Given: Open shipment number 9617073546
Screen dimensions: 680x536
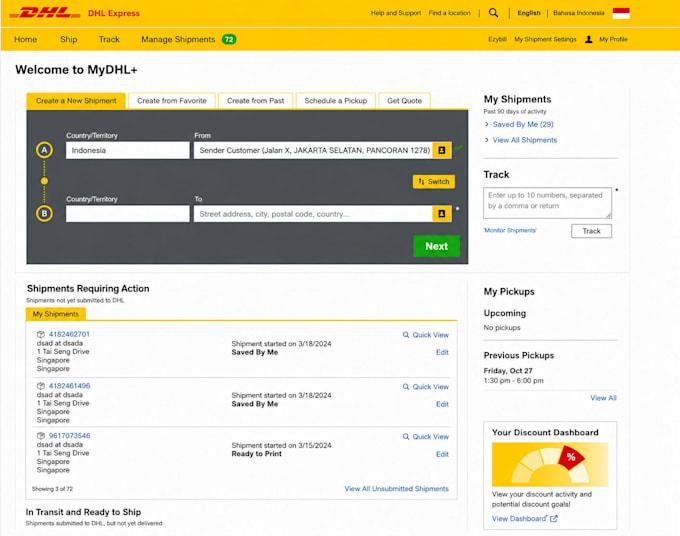Looking at the screenshot, I should click(x=69, y=436).
